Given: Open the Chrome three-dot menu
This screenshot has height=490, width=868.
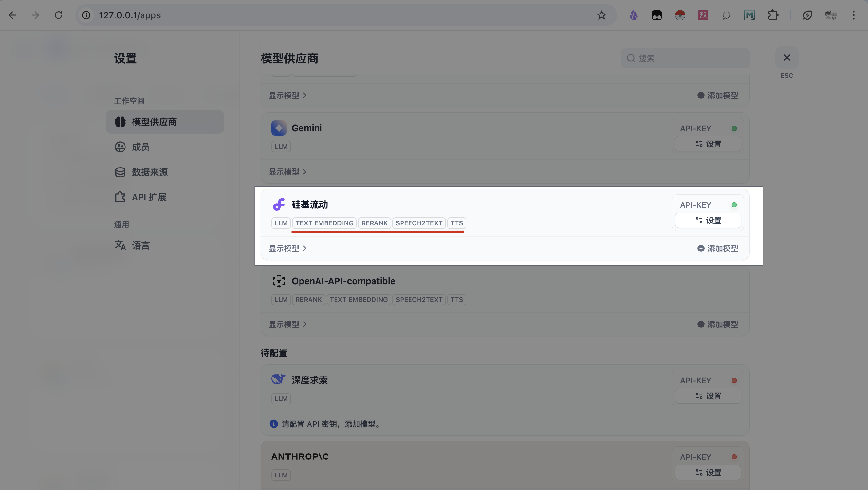Looking at the screenshot, I should pos(854,15).
